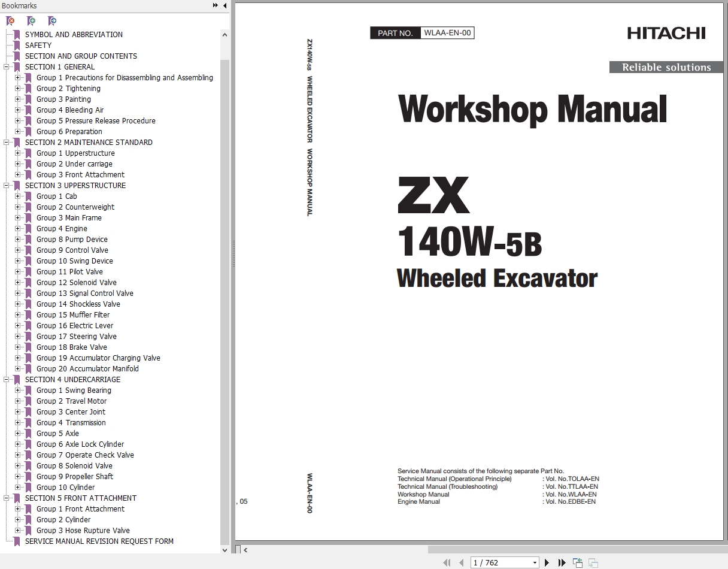
Task: Click the bookmarks scrollbar down arrow
Action: (225, 550)
